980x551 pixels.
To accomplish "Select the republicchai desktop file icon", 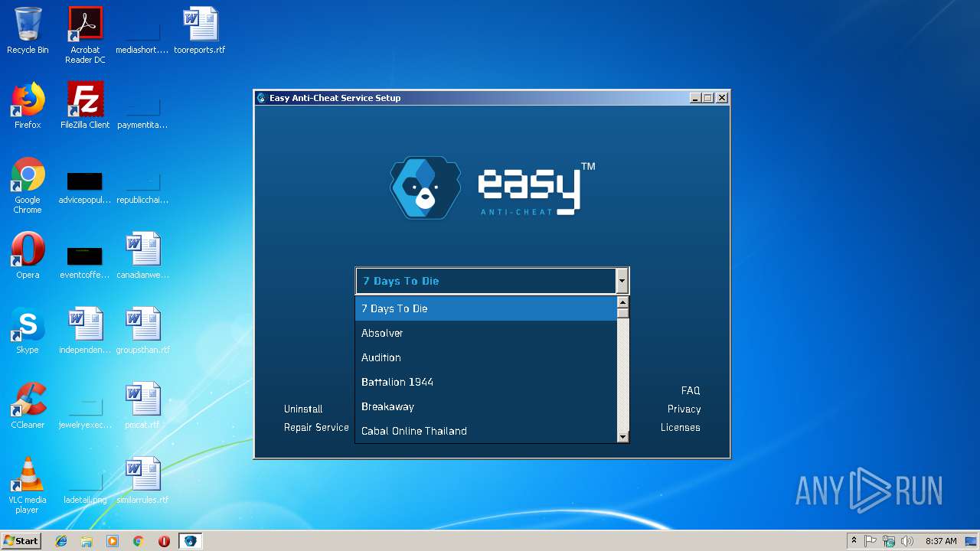I will [x=142, y=188].
